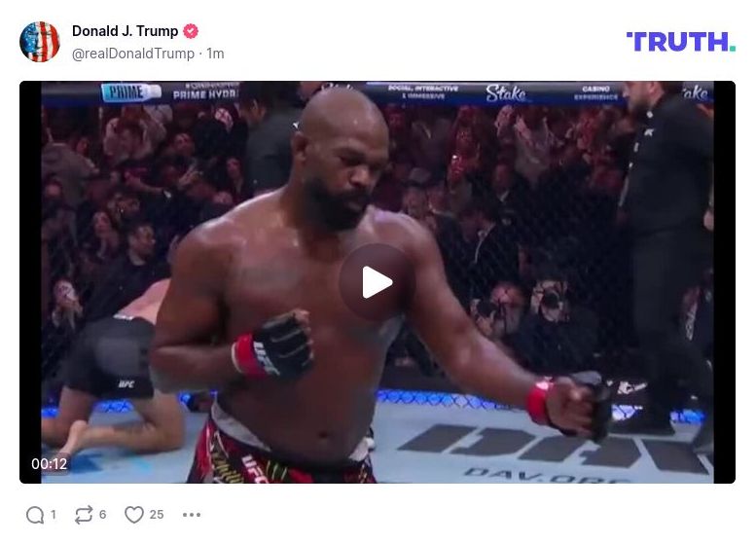Play the video with the center play button
The width and height of the screenshot is (756, 544).
378,282
